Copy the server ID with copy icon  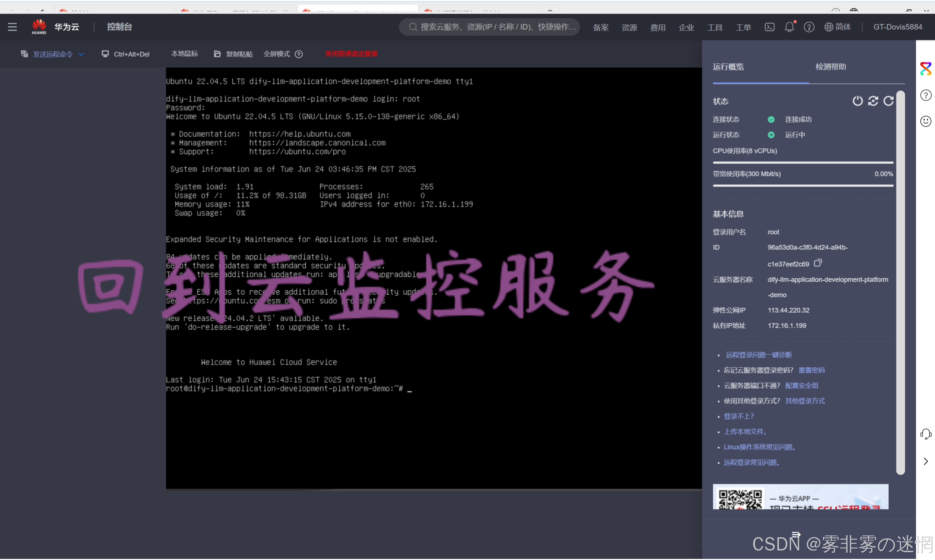(817, 263)
